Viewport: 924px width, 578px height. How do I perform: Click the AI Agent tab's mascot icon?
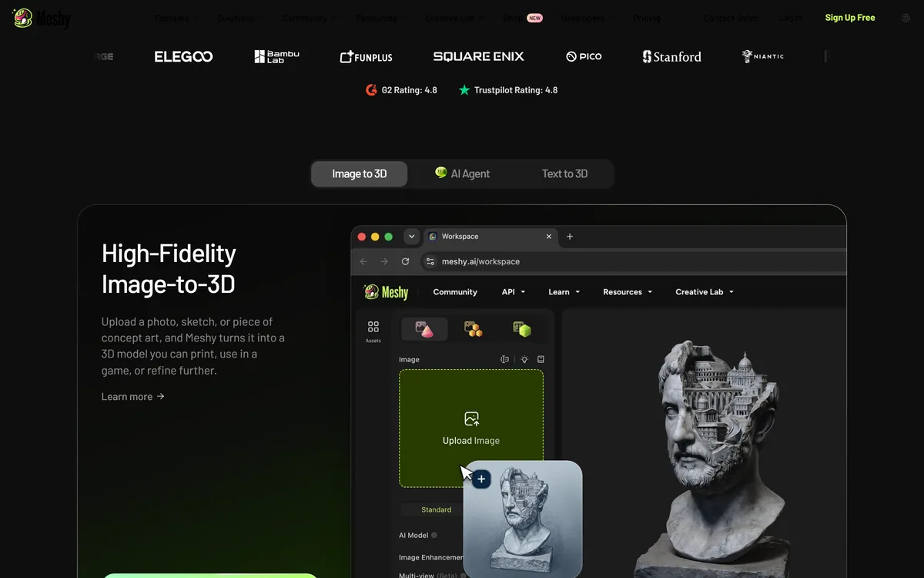pos(441,173)
